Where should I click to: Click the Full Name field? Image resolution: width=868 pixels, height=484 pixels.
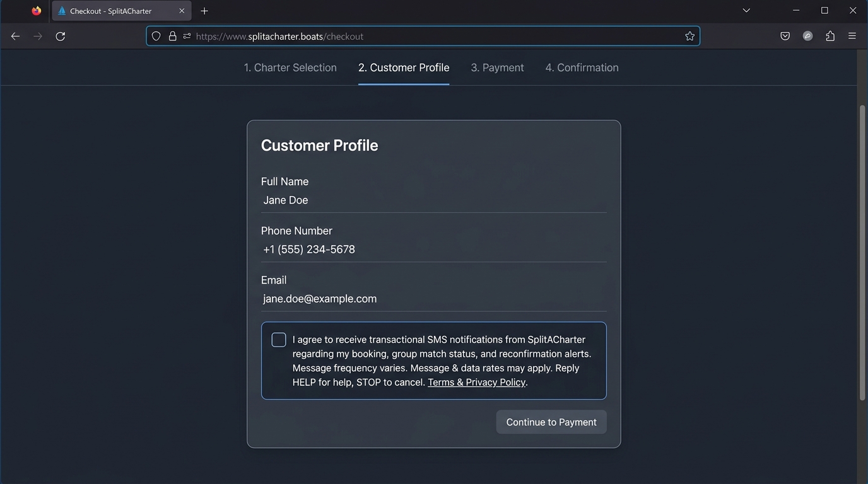pos(434,200)
